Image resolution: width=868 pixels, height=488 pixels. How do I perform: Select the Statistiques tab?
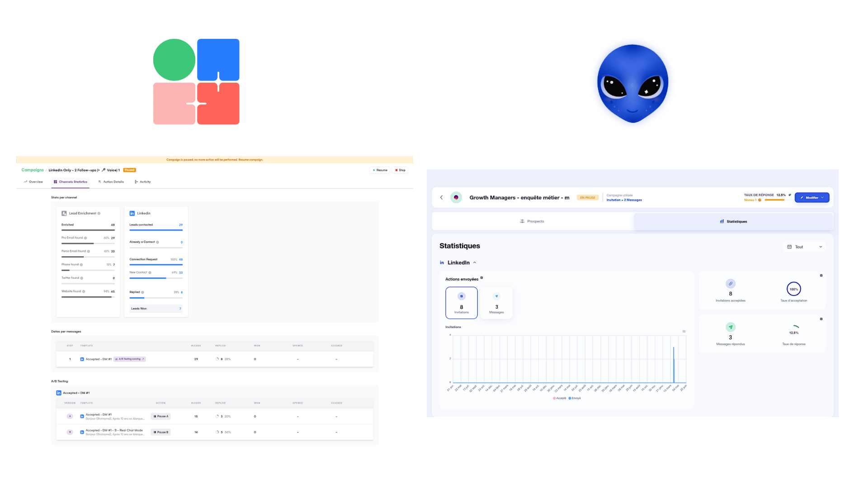[x=733, y=221]
